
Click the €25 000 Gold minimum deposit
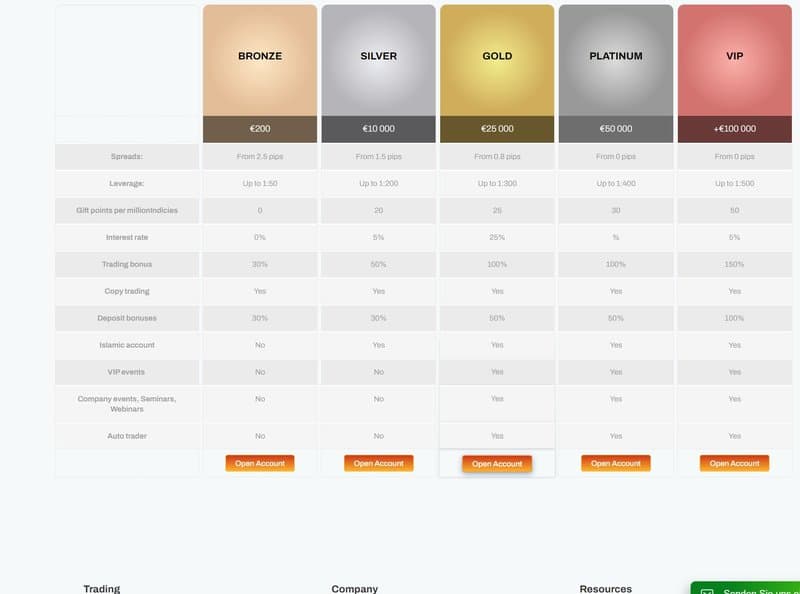click(x=497, y=129)
